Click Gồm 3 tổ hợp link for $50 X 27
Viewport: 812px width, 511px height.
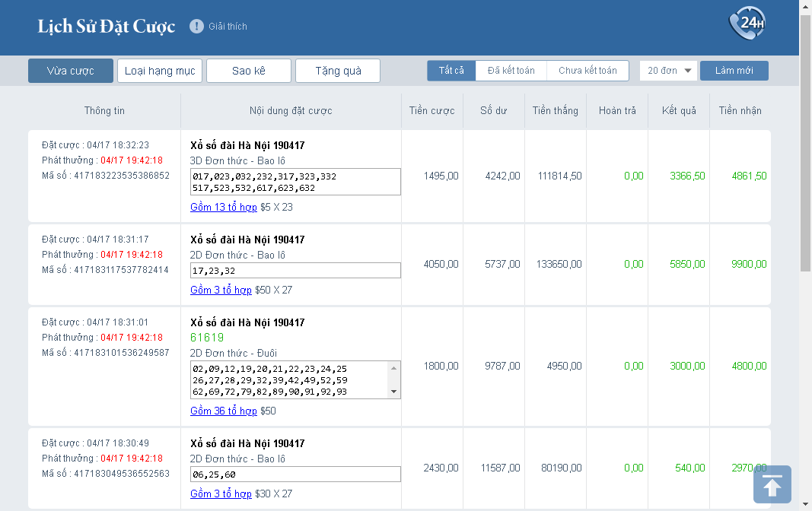pyautogui.click(x=221, y=290)
